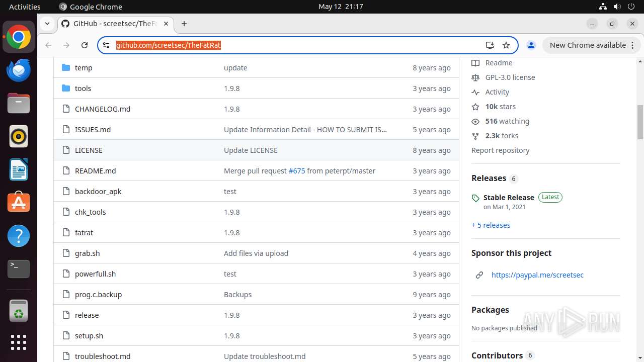Click the ISSUES.md file icon
This screenshot has height=362, width=644.
65,129
